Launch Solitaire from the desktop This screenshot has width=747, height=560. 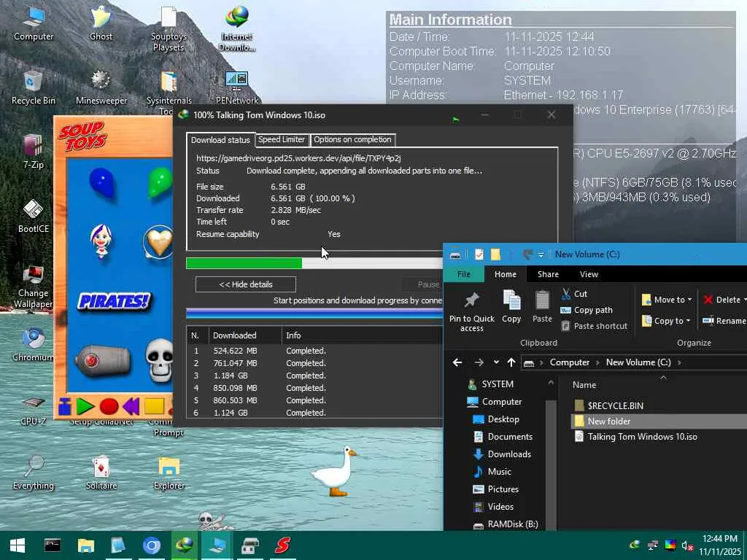pyautogui.click(x=101, y=472)
